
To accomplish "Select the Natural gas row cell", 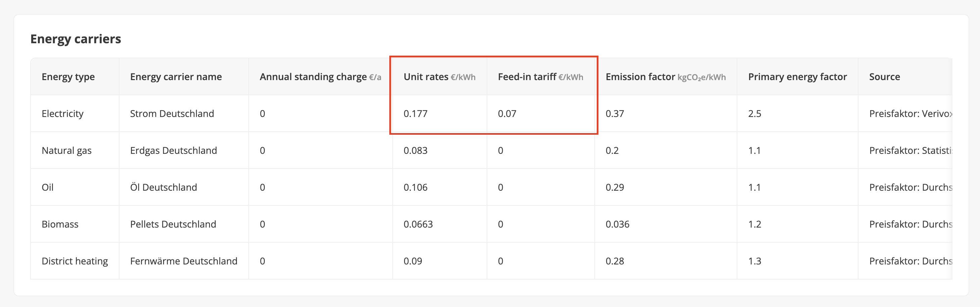I will 66,150.
